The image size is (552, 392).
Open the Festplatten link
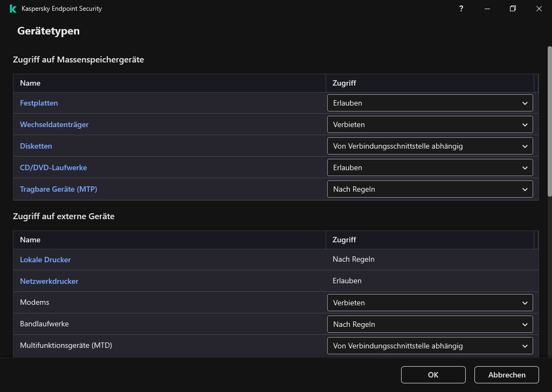tap(39, 103)
